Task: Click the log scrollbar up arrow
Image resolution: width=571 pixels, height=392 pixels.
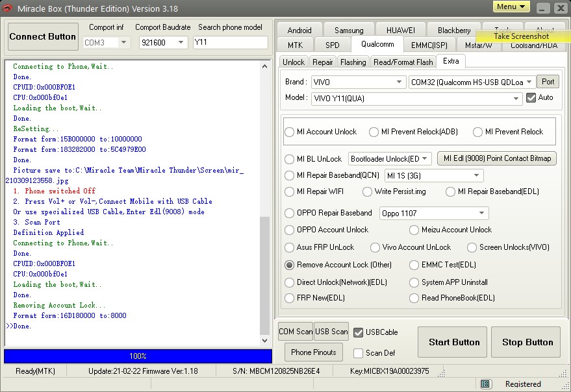Action: 265,66
